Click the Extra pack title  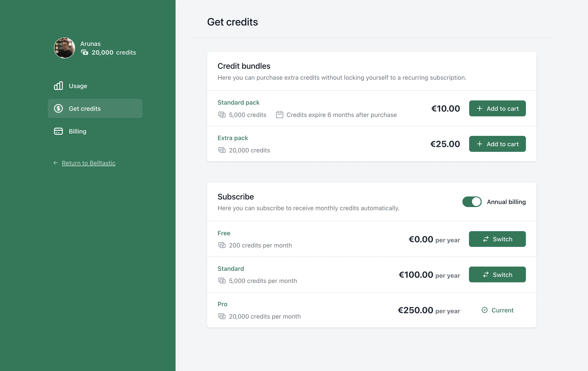[x=232, y=138]
